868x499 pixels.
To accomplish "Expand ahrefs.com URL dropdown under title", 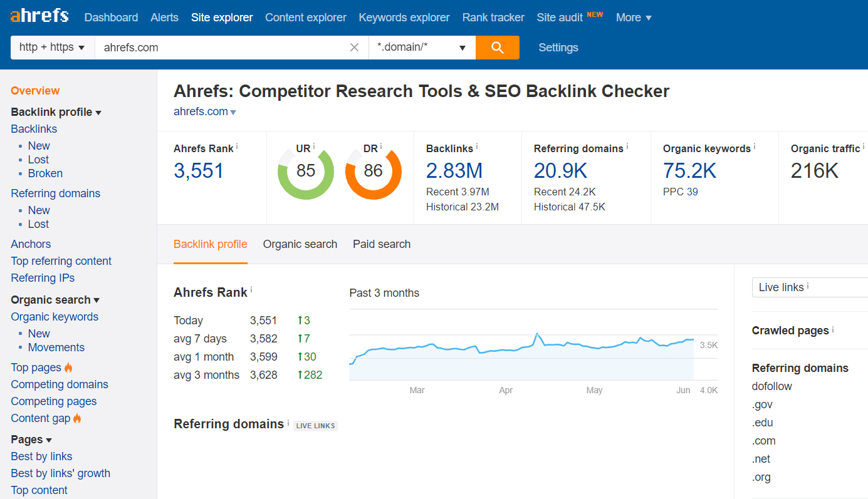I will (233, 112).
